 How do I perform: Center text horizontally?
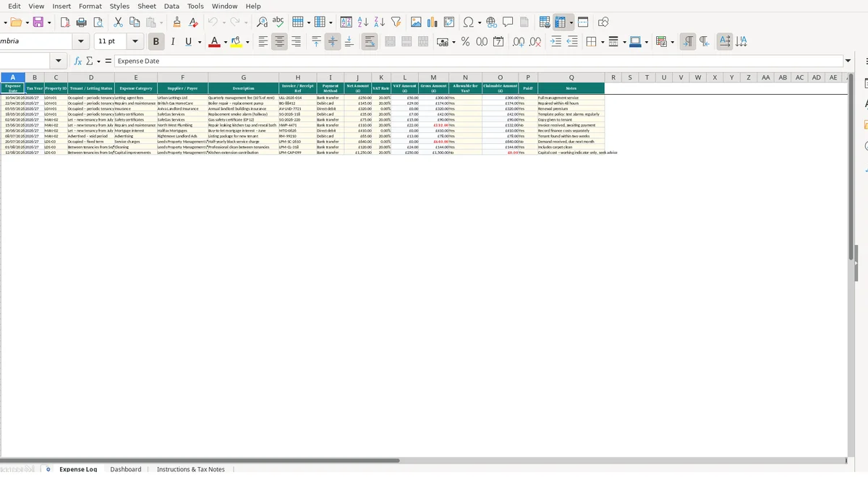click(x=280, y=42)
